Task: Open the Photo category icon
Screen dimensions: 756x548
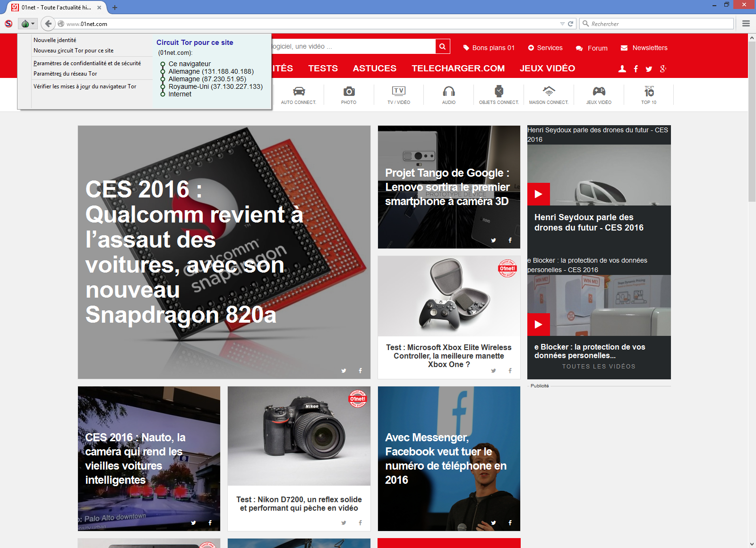Action: (x=349, y=94)
